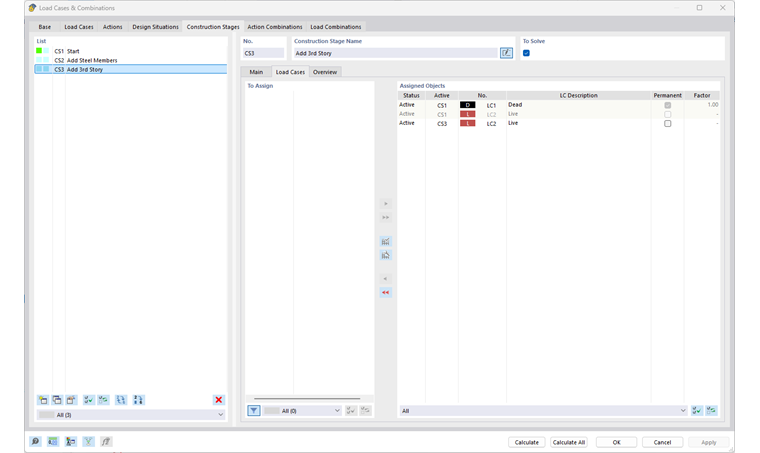760x453 pixels.
Task: Delete the selected stage with red X
Action: coord(219,400)
